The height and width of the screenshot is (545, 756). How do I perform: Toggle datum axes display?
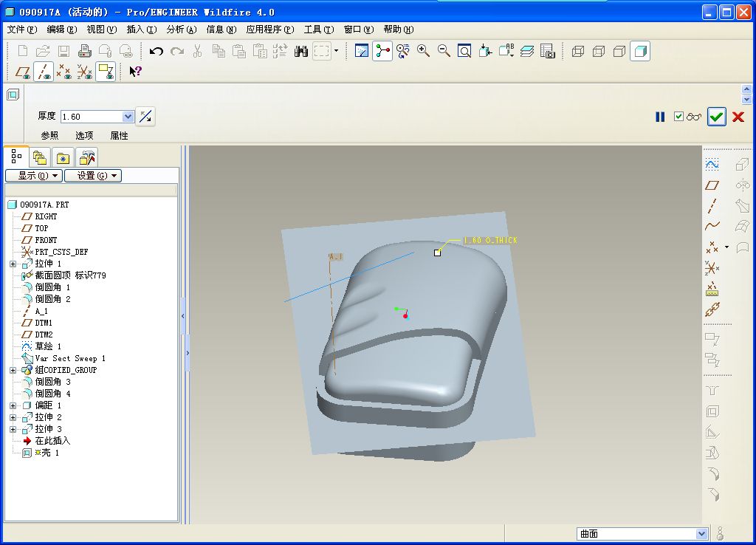pos(44,72)
